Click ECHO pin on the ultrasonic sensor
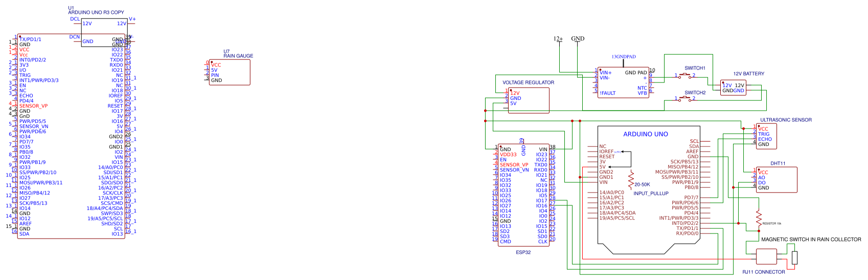 [765, 139]
